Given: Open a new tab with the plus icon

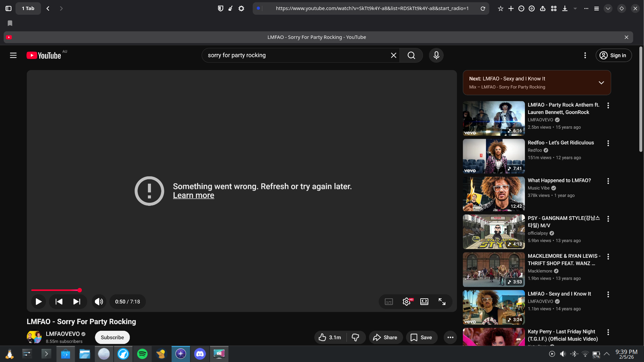Looking at the screenshot, I should coord(511,8).
